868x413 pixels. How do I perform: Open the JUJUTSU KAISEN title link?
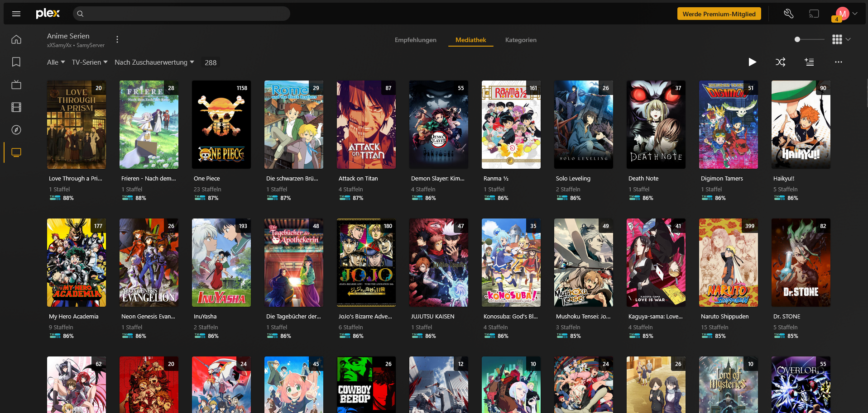(x=432, y=317)
